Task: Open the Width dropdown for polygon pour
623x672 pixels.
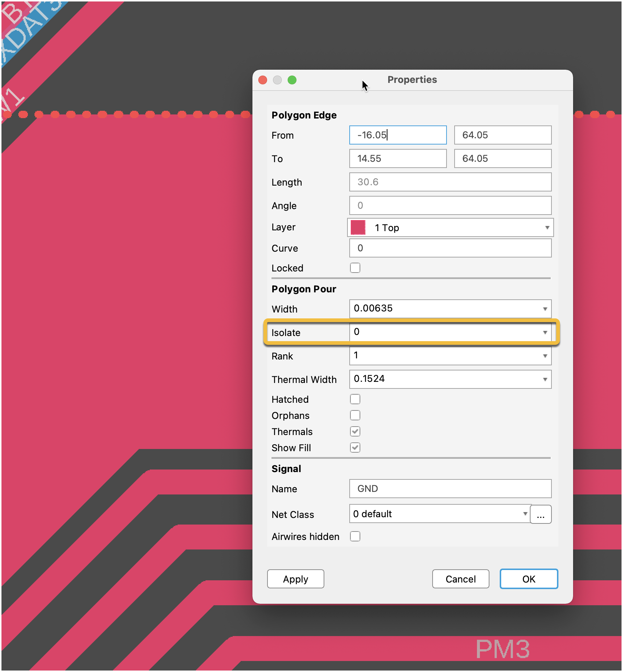Action: (x=546, y=309)
